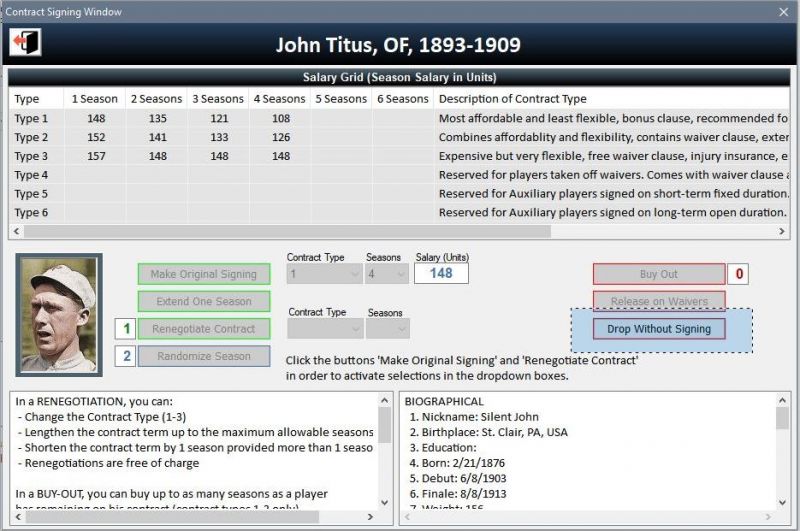Click Release on Waivers button
This screenshot has width=800, height=531.
658,301
